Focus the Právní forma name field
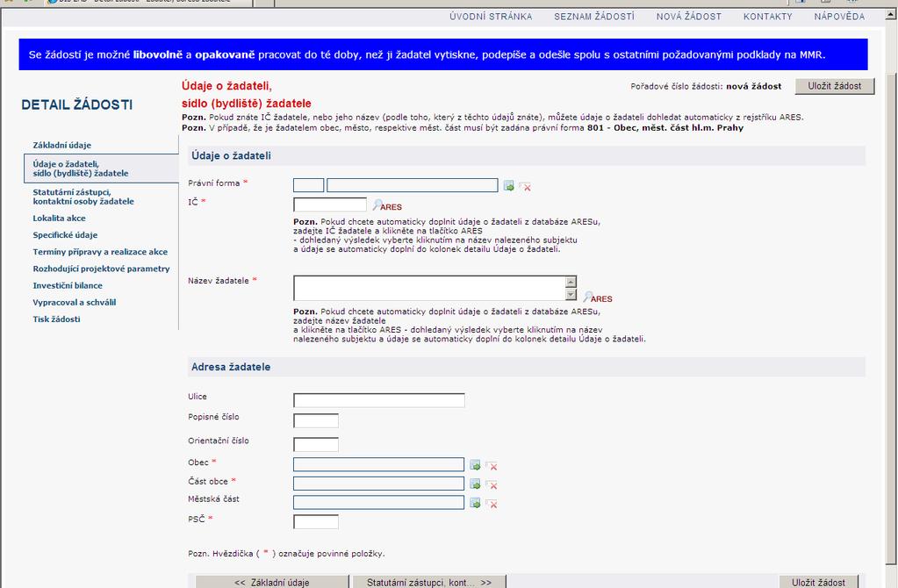 (413, 185)
